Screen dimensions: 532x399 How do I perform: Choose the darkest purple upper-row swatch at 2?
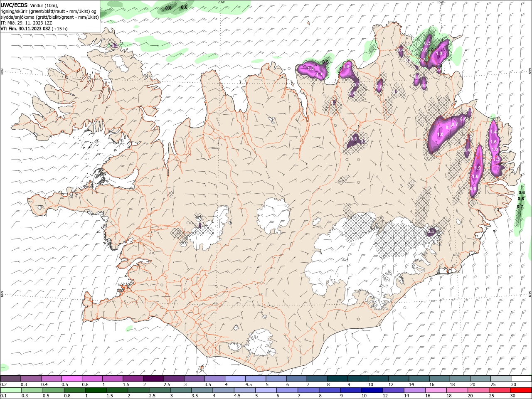pyautogui.click(x=153, y=379)
